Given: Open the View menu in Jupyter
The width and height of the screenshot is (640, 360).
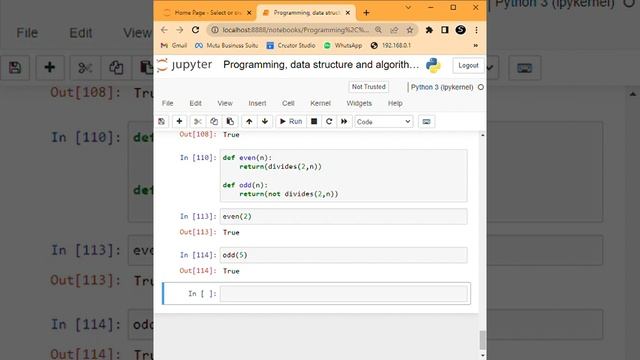Looking at the screenshot, I should coord(224,103).
